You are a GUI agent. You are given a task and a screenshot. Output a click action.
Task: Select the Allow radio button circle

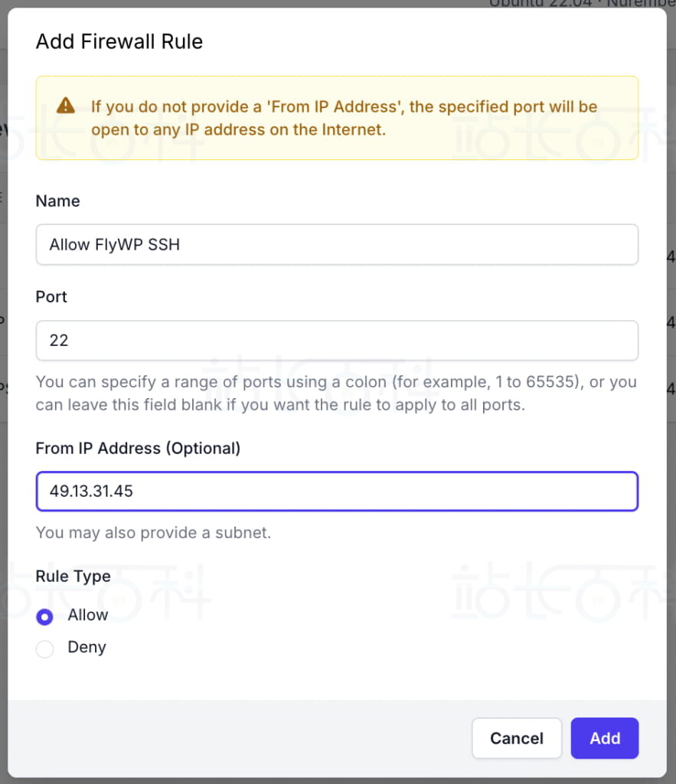point(45,616)
